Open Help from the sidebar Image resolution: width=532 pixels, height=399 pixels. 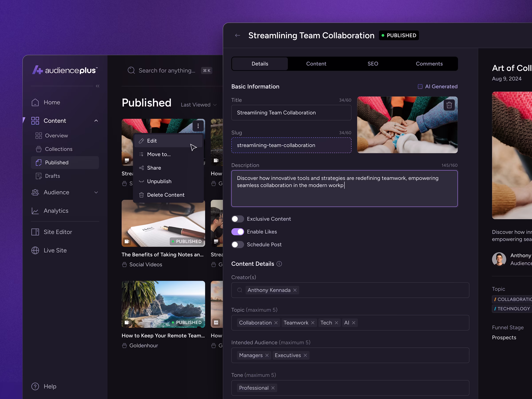tap(44, 386)
